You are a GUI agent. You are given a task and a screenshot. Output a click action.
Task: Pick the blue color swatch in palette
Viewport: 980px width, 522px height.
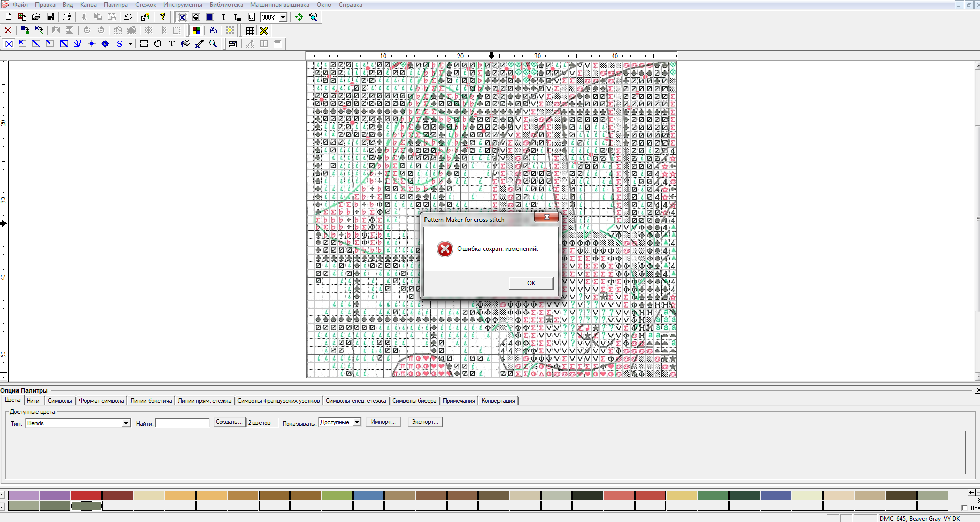368,495
